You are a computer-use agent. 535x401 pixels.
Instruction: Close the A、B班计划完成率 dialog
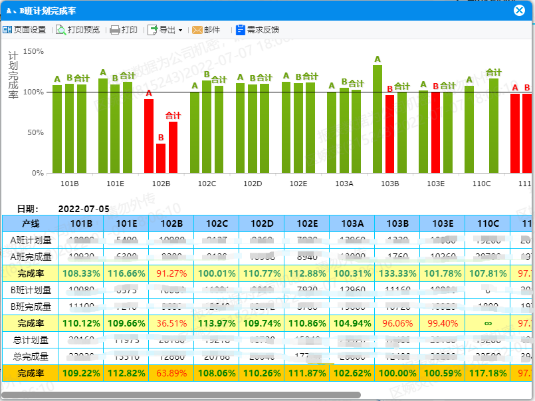519,10
